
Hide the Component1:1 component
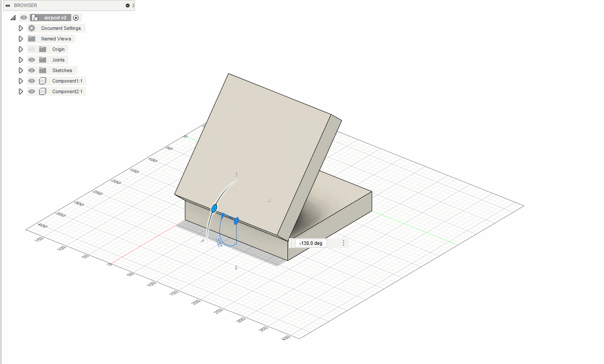[31, 80]
